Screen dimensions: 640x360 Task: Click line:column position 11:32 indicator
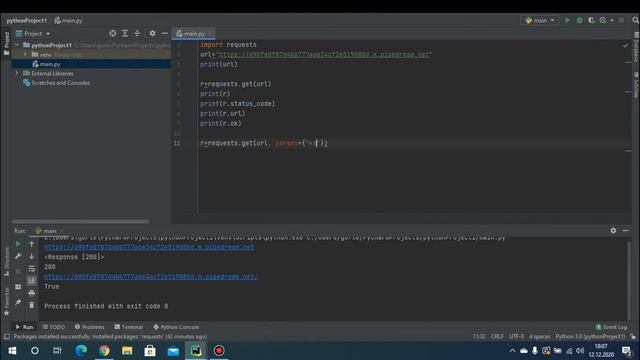(479, 337)
